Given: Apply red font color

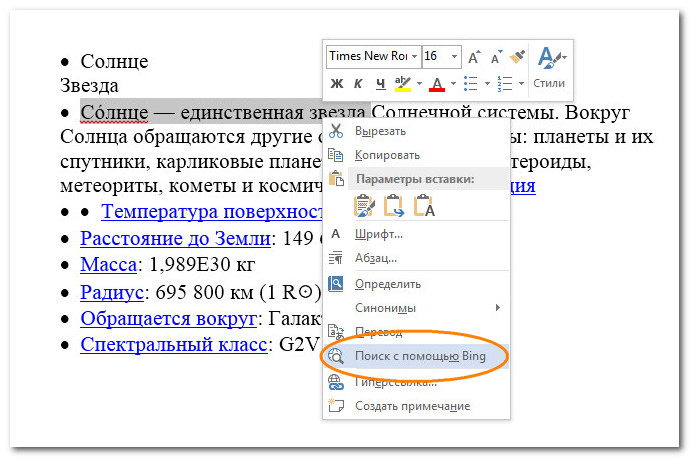Looking at the screenshot, I should pyautogui.click(x=437, y=83).
